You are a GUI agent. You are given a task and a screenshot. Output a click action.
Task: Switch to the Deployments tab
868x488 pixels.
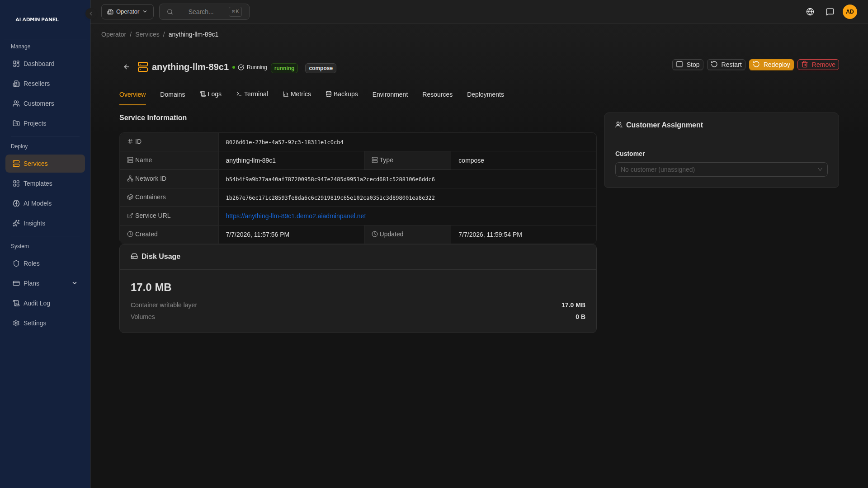486,94
